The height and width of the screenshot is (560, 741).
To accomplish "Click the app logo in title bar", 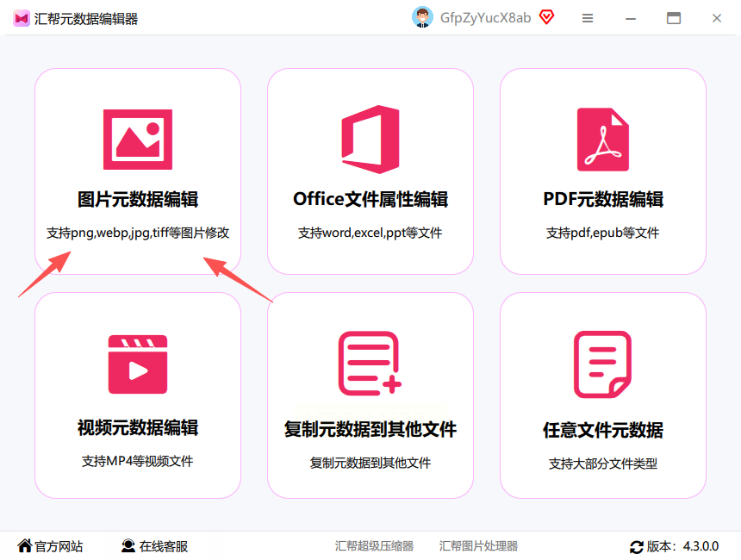I will [22, 18].
